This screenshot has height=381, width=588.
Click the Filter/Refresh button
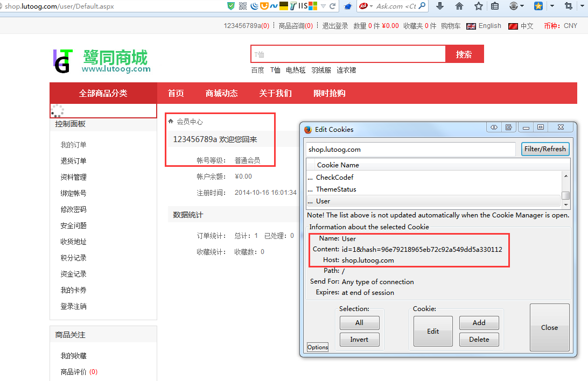[545, 149]
